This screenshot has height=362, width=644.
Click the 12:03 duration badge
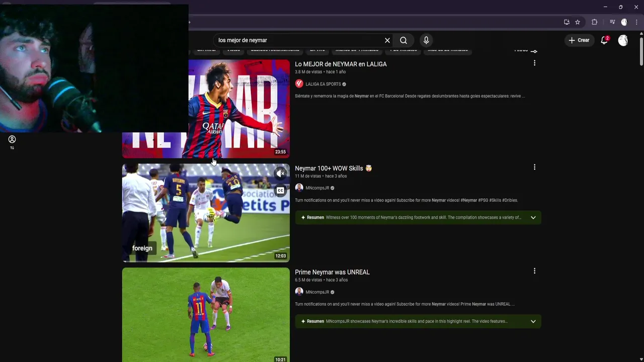(280, 256)
